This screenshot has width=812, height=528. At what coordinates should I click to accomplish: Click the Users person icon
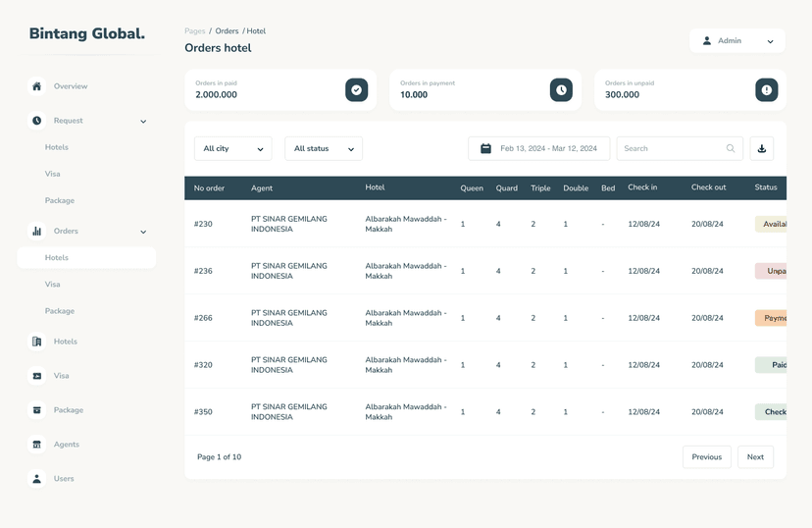point(36,478)
